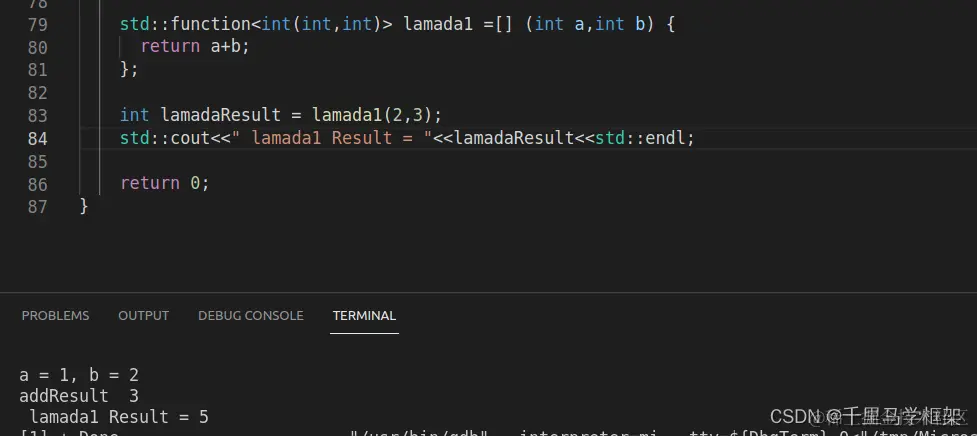This screenshot has width=977, height=436.
Task: Click line number 84 in the gutter
Action: [37, 138]
